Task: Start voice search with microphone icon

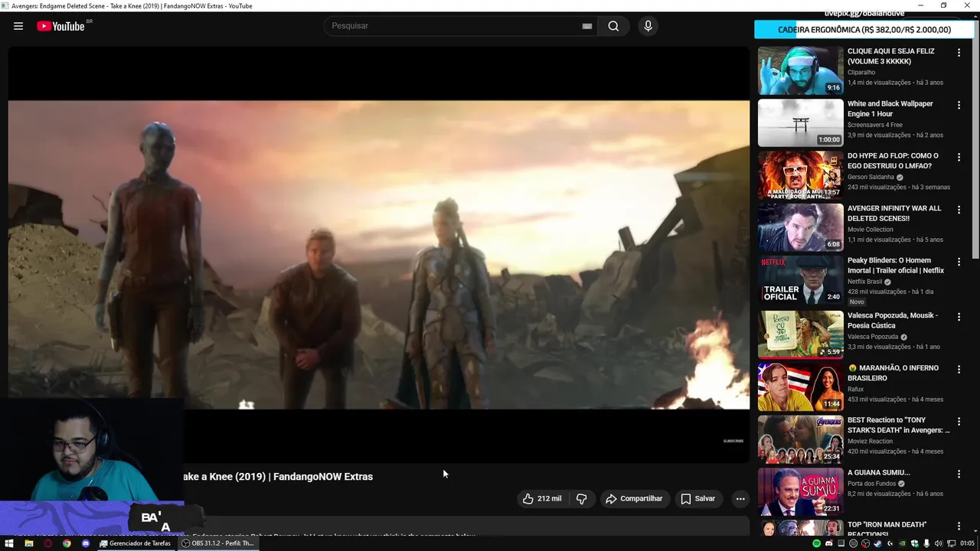Action: [x=648, y=26]
